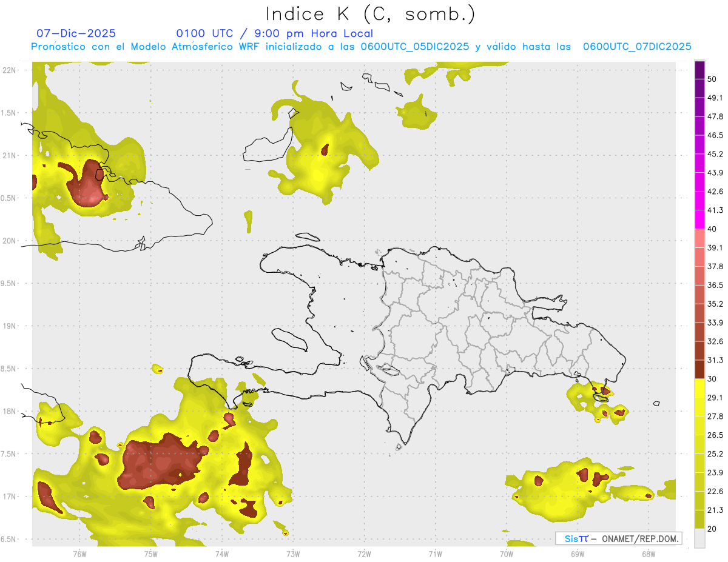The width and height of the screenshot is (728, 562).
Task: Click the color scale value 31.3
Action: tap(715, 360)
